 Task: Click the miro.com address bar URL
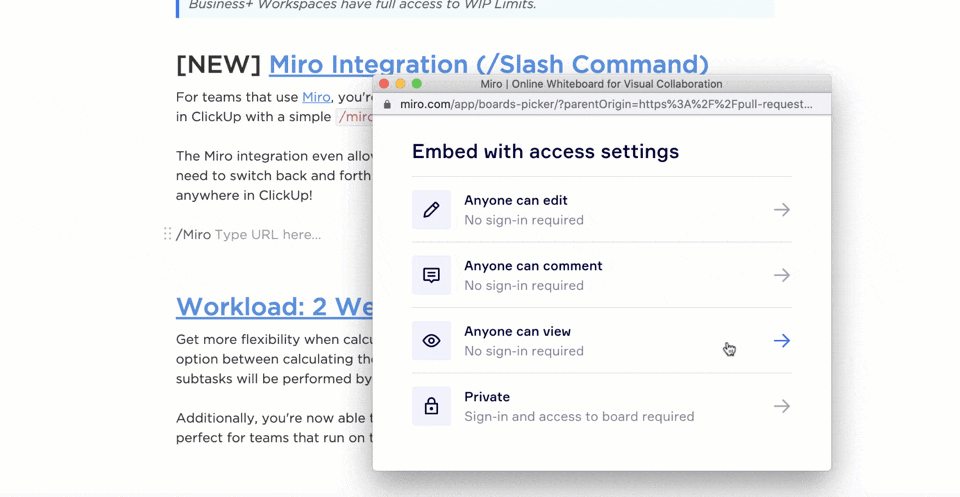[606, 104]
